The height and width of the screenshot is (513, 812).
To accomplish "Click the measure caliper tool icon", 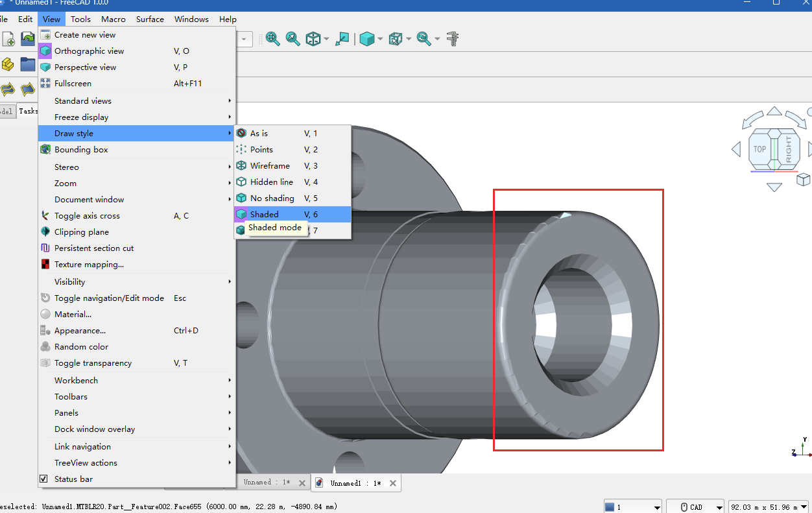I will [x=453, y=39].
